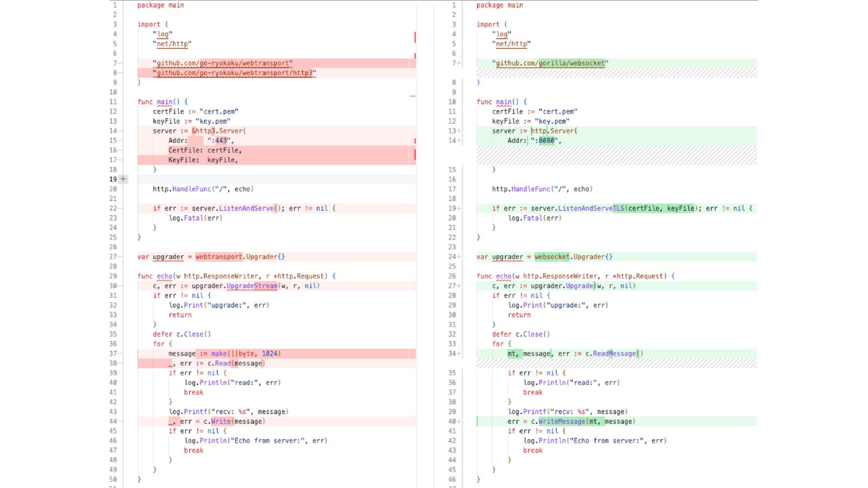The width and height of the screenshot is (868, 488).
Task: Click the plus marker at right line 19
Action: tap(459, 208)
